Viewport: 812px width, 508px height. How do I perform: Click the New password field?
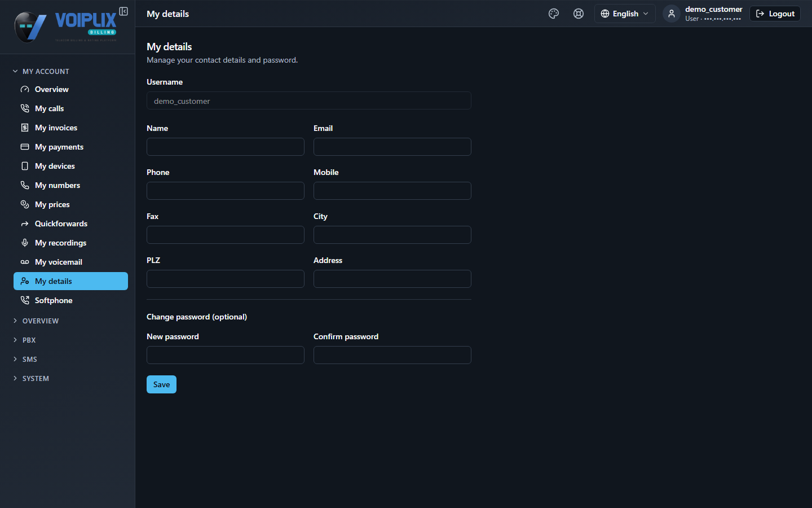226,355
